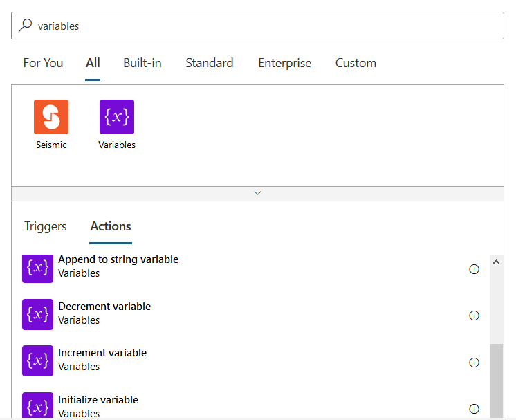
Task: Switch to the For You tab
Action: click(43, 63)
